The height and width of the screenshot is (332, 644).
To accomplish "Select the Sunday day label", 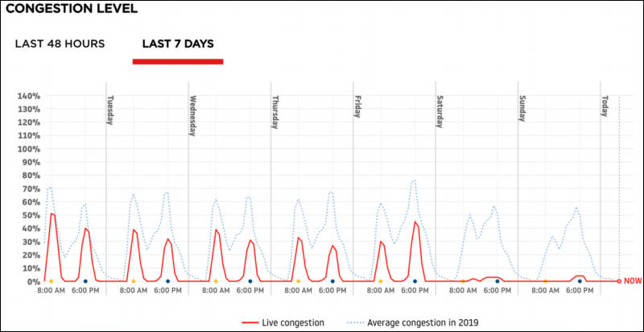I will tap(522, 109).
